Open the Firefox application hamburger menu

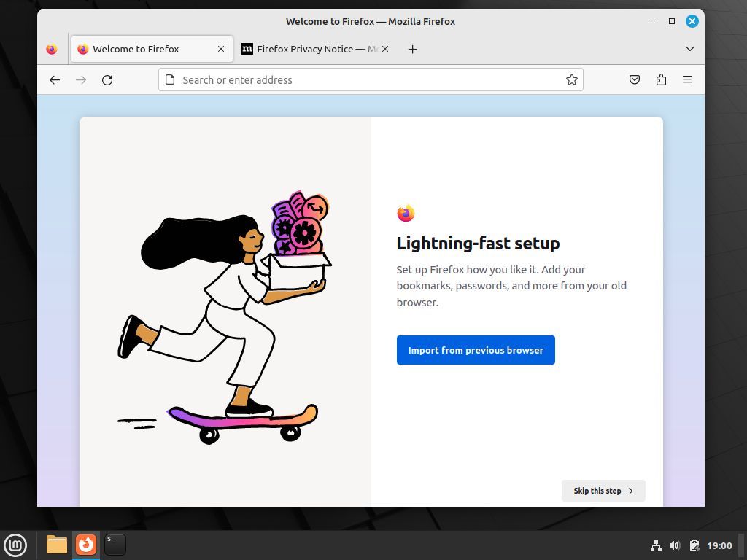(x=687, y=80)
